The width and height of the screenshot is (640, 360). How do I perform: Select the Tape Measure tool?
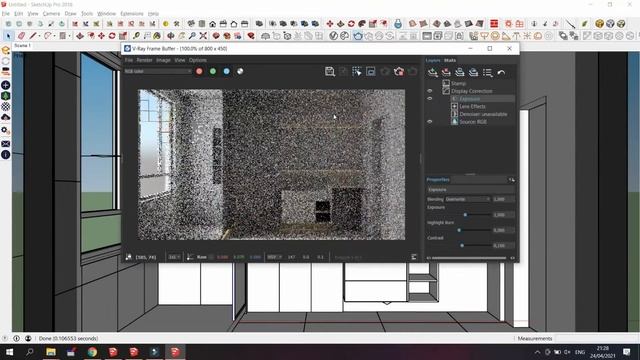tap(136, 36)
